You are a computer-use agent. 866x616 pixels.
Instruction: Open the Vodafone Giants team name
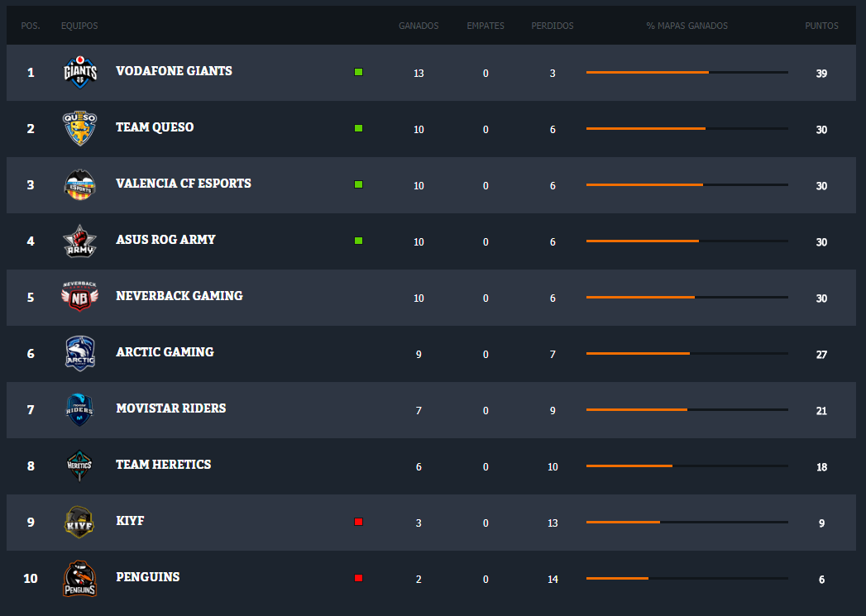174,71
